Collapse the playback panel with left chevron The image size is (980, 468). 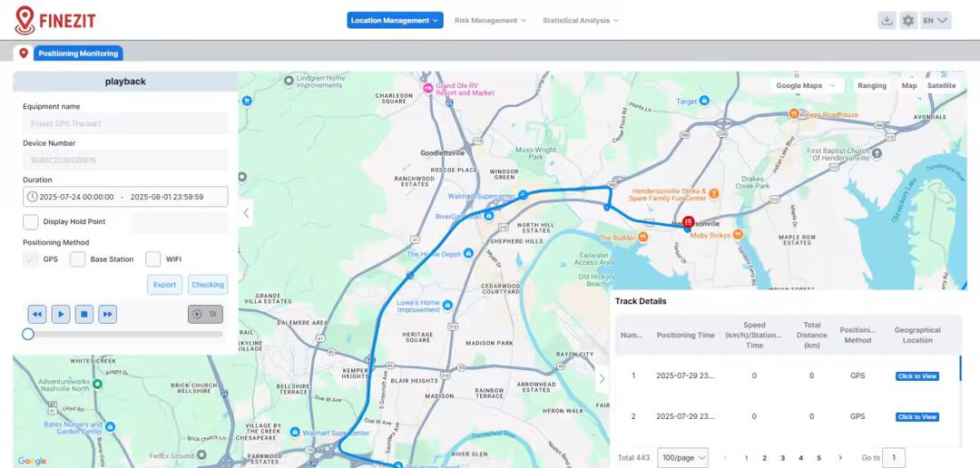[246, 213]
